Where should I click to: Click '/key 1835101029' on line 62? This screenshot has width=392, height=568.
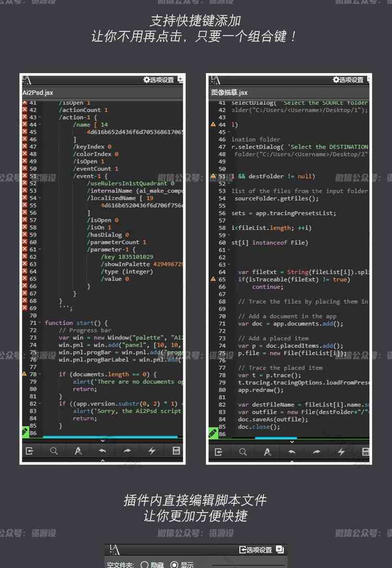127,257
